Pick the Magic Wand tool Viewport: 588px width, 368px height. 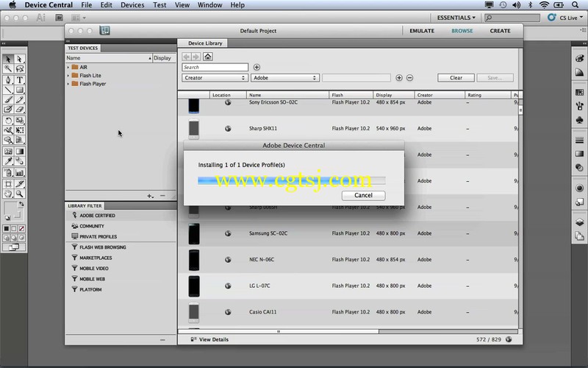click(8, 68)
